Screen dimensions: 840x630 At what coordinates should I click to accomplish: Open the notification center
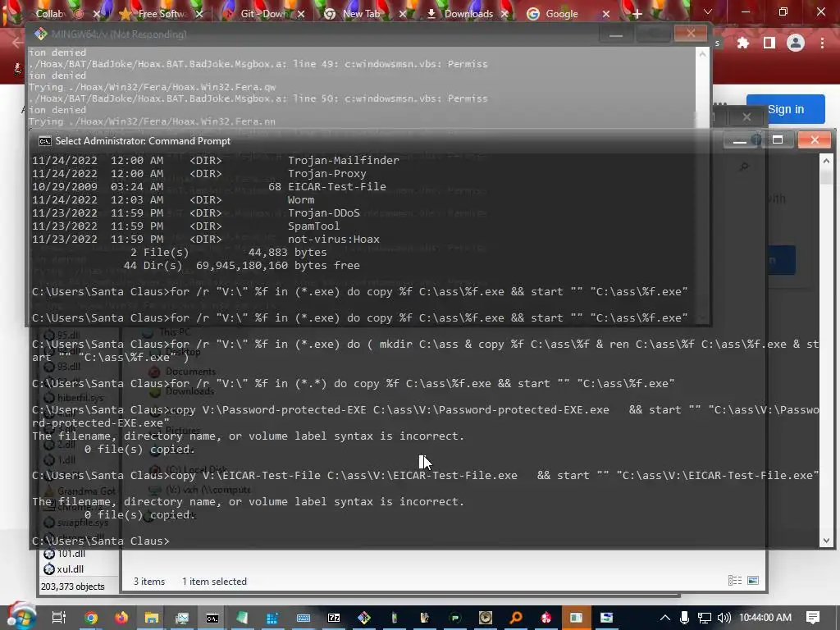813,618
